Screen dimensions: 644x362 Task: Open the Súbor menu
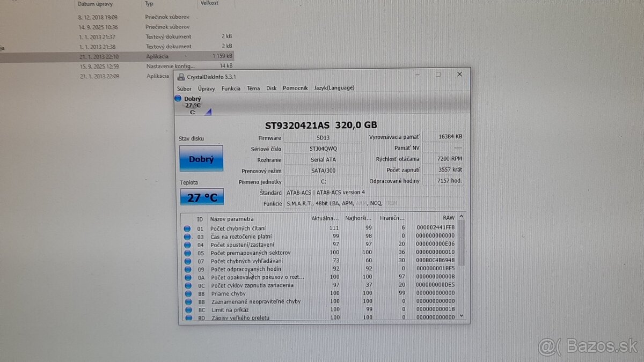(x=184, y=88)
